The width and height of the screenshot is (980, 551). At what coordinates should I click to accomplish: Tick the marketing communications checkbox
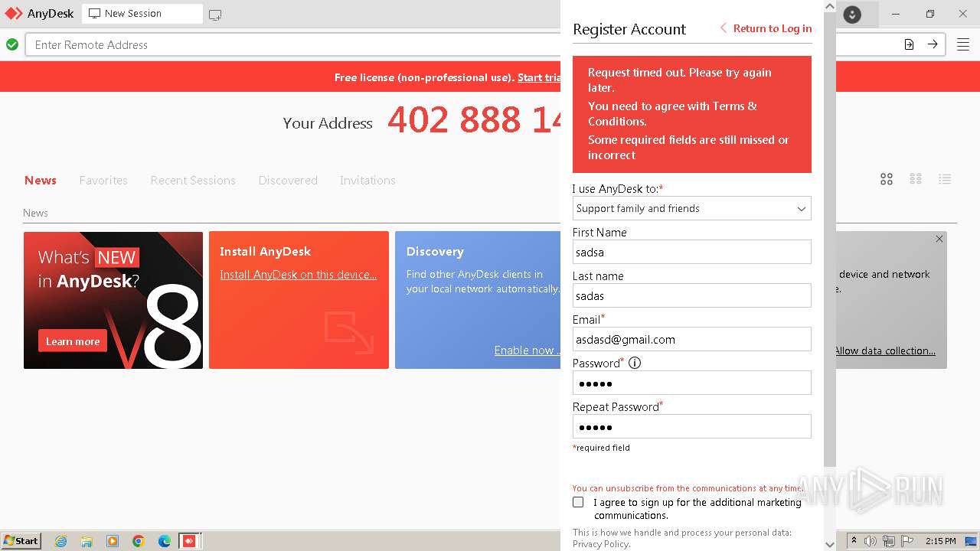[578, 503]
